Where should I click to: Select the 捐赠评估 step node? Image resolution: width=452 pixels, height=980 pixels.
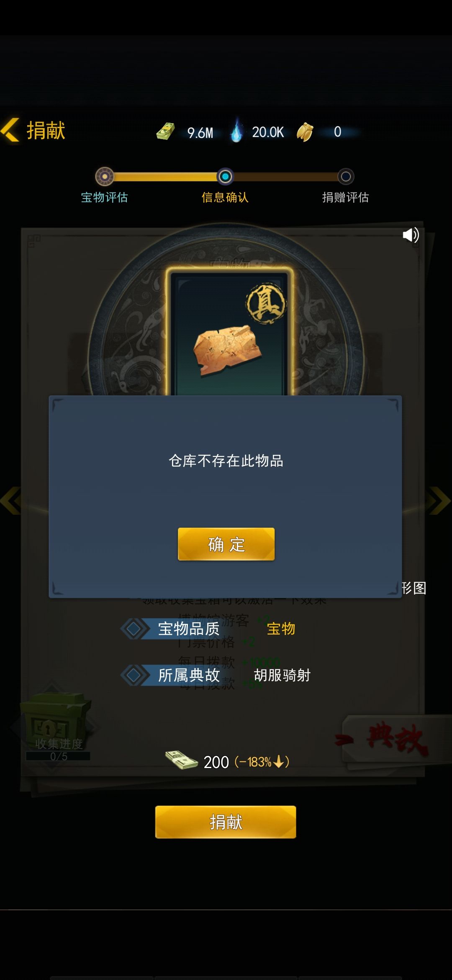point(346,177)
